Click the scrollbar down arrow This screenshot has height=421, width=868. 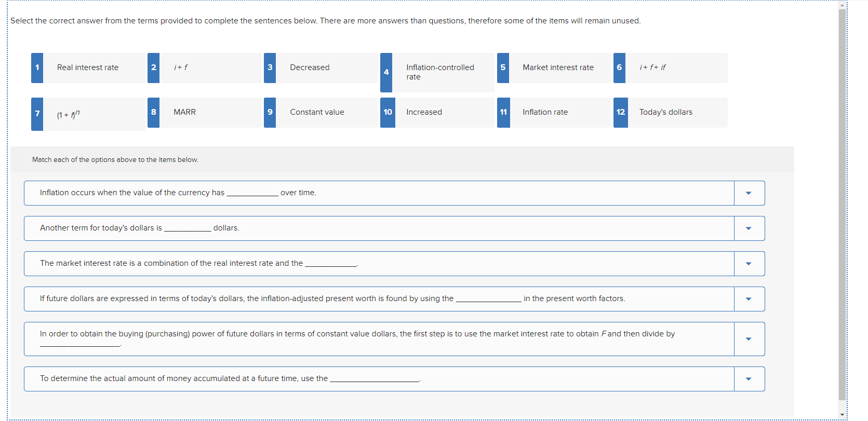click(x=843, y=415)
